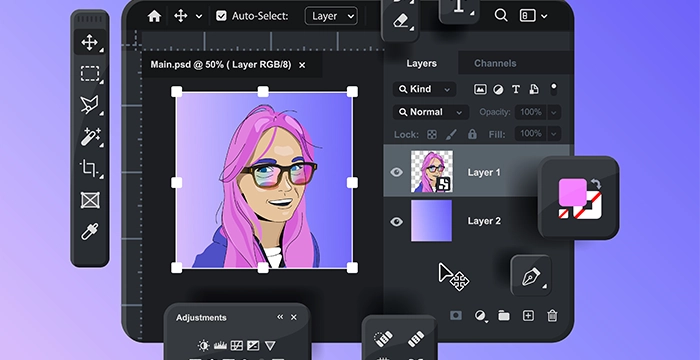Expand workspace switcher chevron

pos(544,17)
